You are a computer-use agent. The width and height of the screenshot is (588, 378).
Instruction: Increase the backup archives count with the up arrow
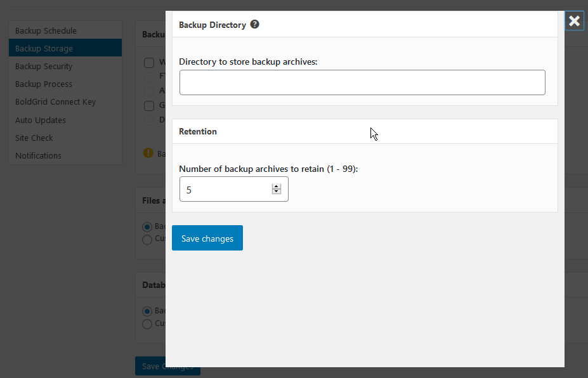tap(276, 186)
